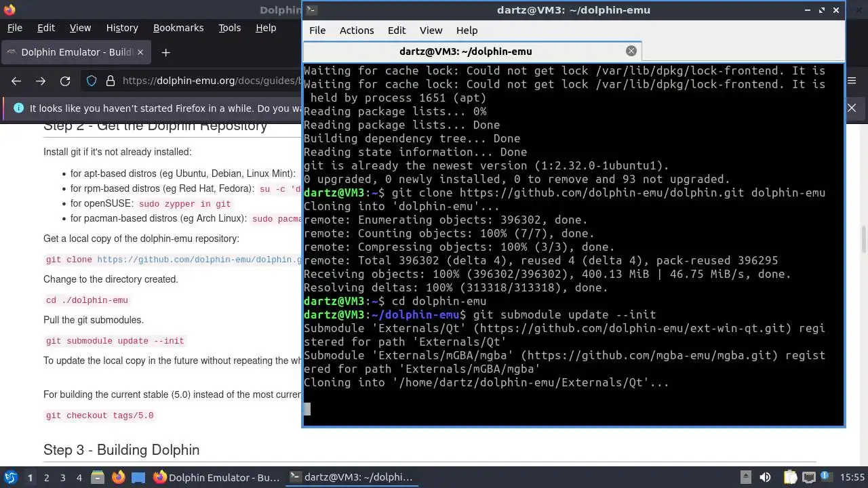Open the terminal's View menu
Screen dimensions: 868x488
tap(431, 30)
